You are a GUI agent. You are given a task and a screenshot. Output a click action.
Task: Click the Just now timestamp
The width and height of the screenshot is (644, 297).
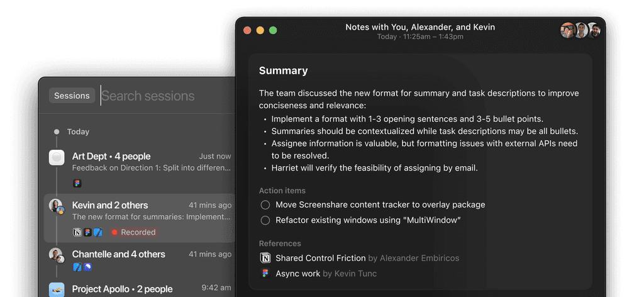[215, 156]
